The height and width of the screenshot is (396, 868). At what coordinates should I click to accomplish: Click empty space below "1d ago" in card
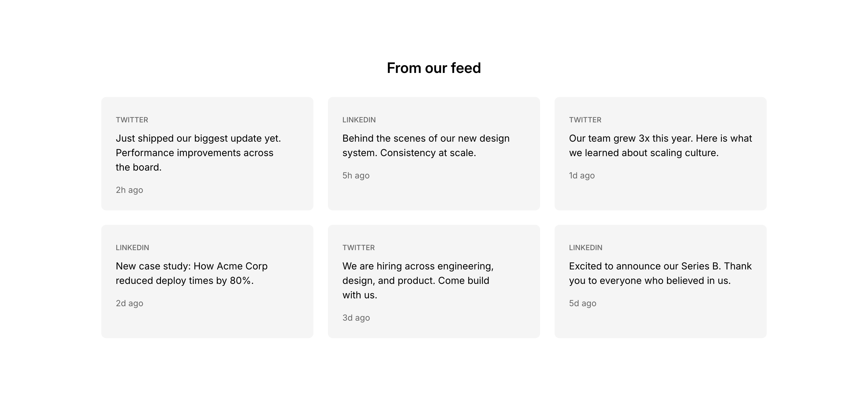[x=660, y=196]
